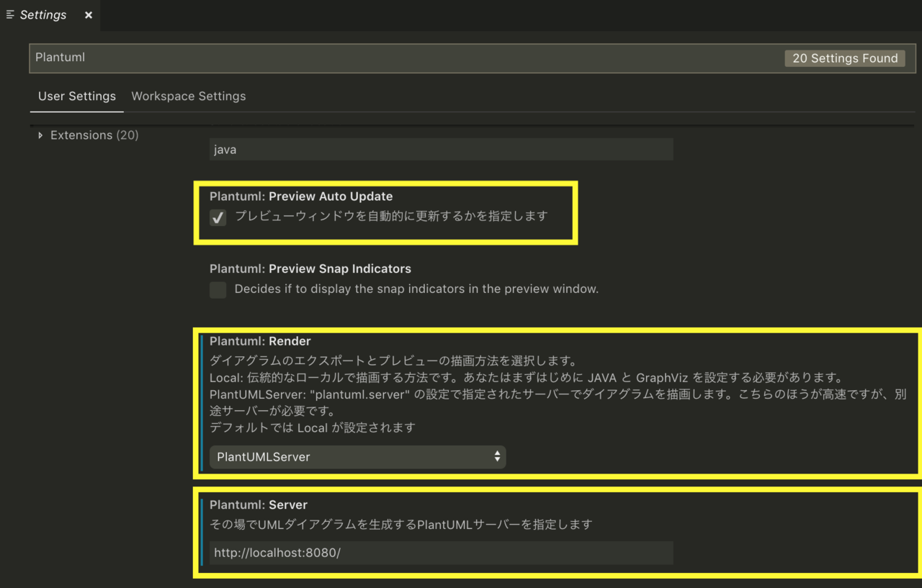The height and width of the screenshot is (588, 922).
Task: Enable Preview Snap Indicators checkbox
Action: [x=218, y=290]
